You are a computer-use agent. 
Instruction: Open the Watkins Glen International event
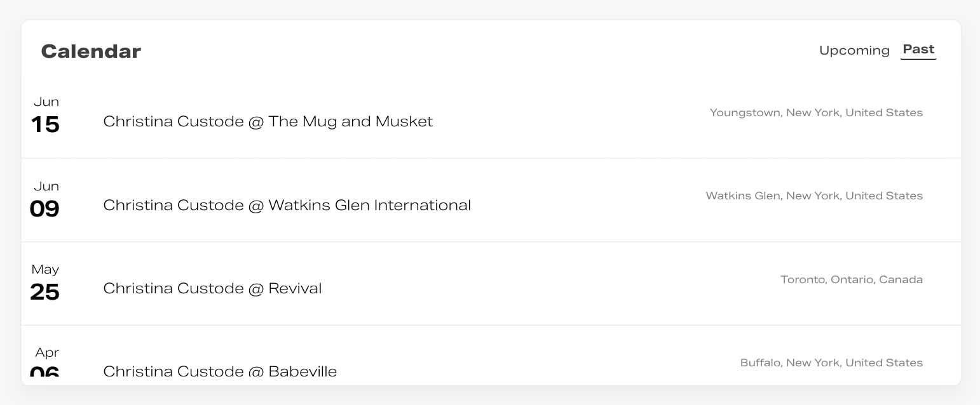click(x=287, y=205)
